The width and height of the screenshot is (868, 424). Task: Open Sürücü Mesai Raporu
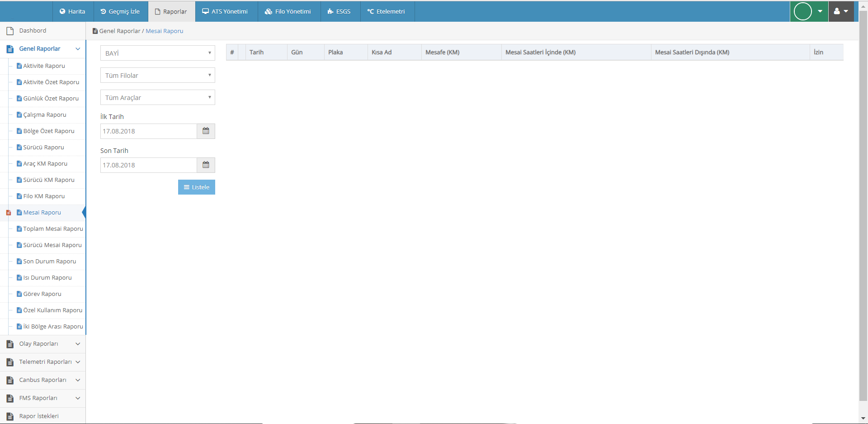click(x=52, y=245)
